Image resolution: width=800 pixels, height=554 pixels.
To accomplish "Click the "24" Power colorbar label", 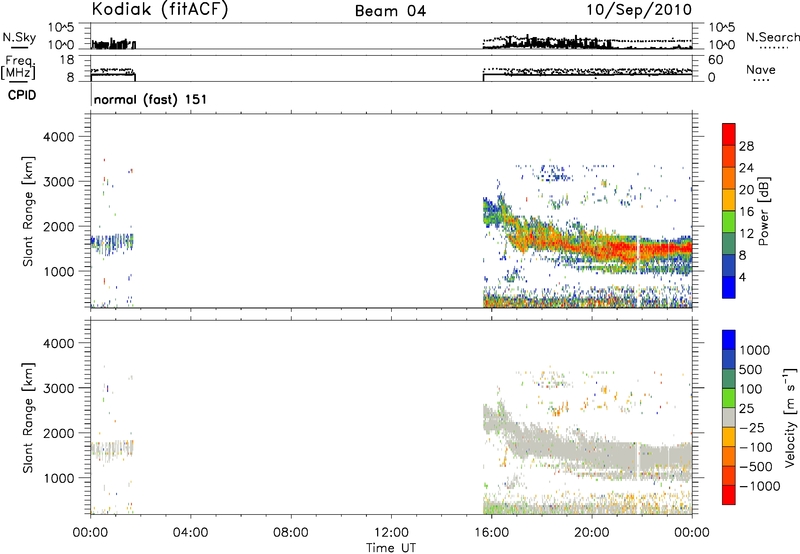I will point(746,168).
